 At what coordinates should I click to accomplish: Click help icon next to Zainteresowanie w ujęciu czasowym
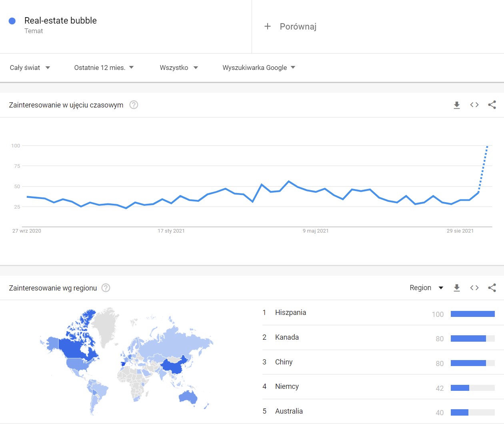pos(134,105)
